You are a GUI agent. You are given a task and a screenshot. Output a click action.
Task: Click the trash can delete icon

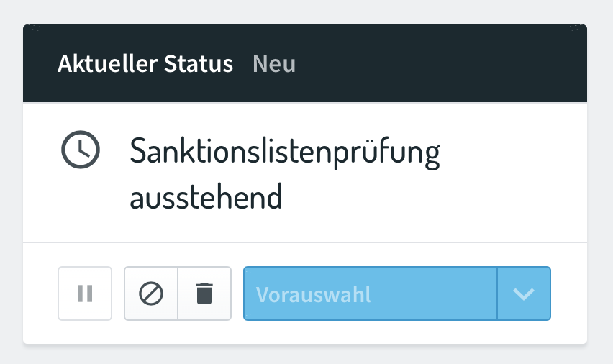point(204,294)
